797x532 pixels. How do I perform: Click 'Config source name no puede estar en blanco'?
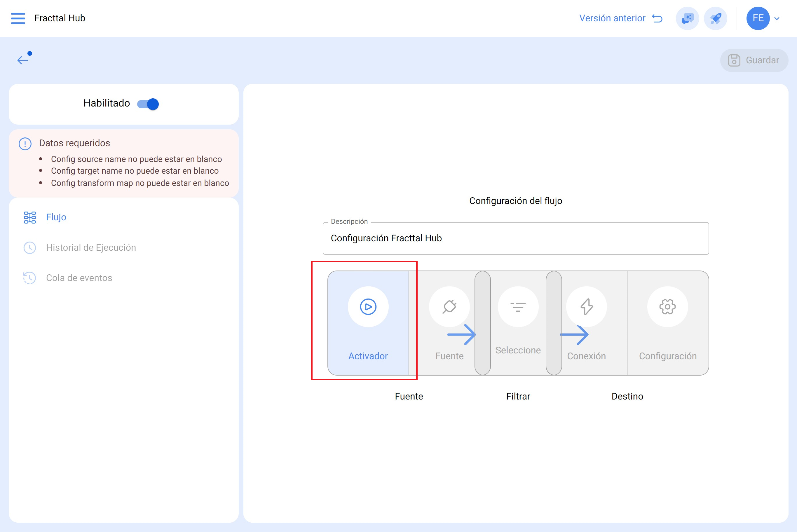[136, 159]
